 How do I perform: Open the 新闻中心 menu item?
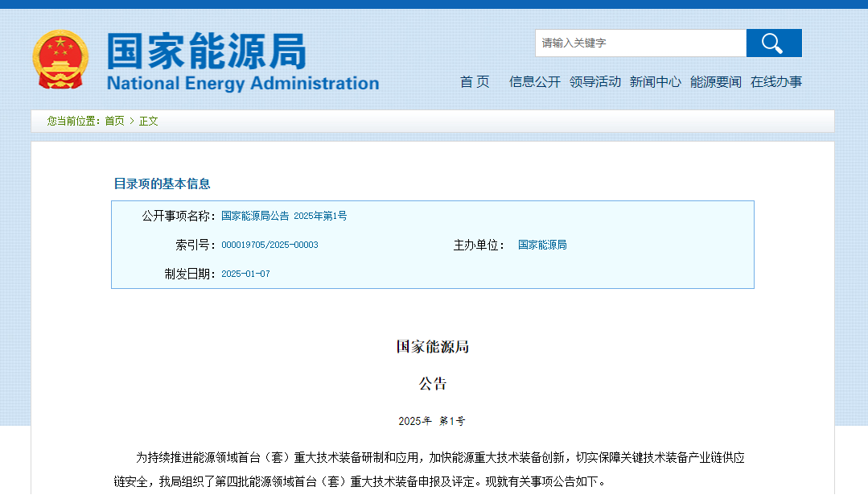pyautogui.click(x=655, y=82)
